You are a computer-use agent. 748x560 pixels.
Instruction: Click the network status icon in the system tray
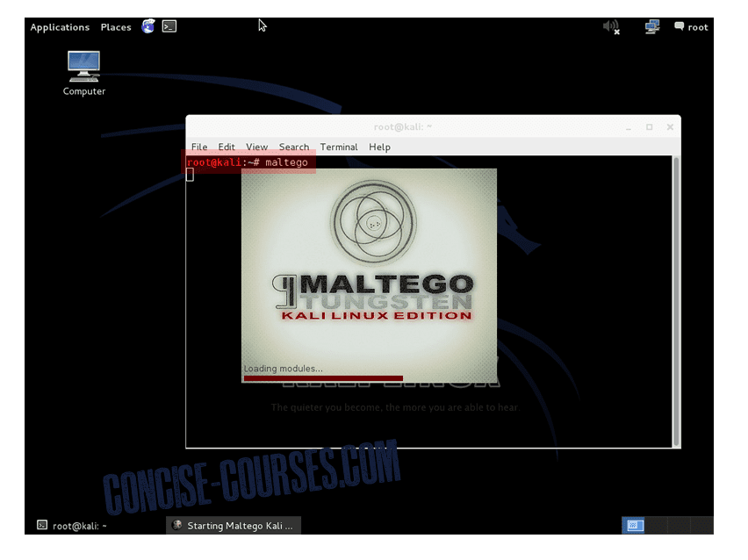tap(651, 27)
